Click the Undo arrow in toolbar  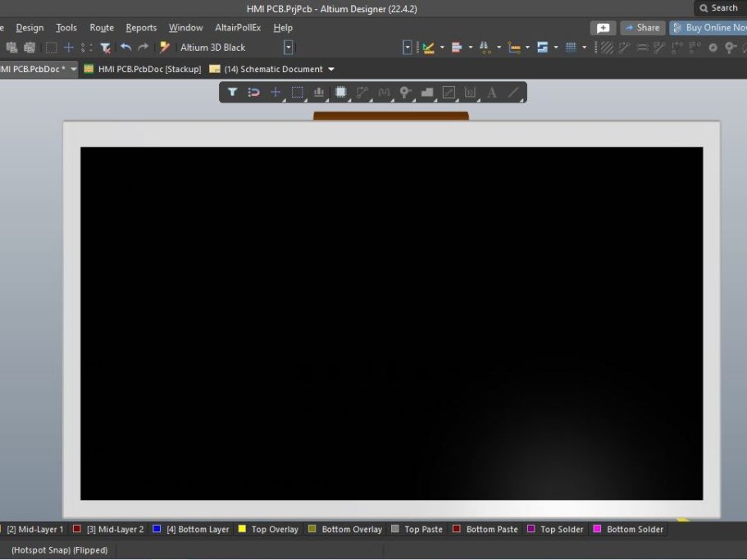pyautogui.click(x=125, y=47)
